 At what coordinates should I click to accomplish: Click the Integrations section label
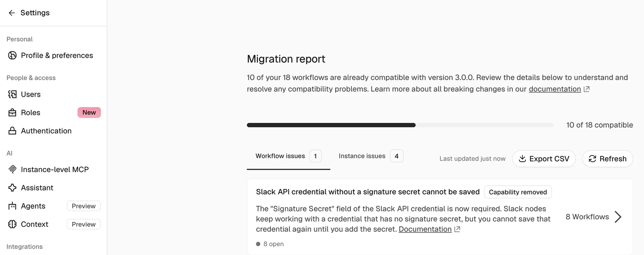25,247
